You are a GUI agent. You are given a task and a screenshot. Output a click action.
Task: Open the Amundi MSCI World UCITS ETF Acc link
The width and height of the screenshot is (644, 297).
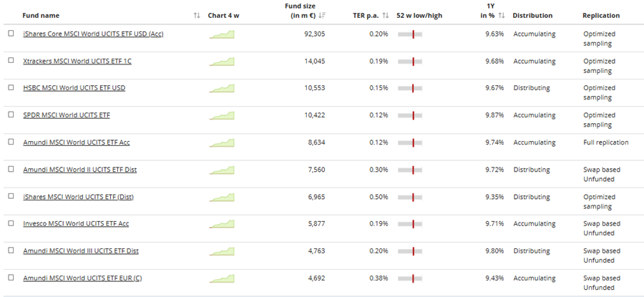click(77, 142)
